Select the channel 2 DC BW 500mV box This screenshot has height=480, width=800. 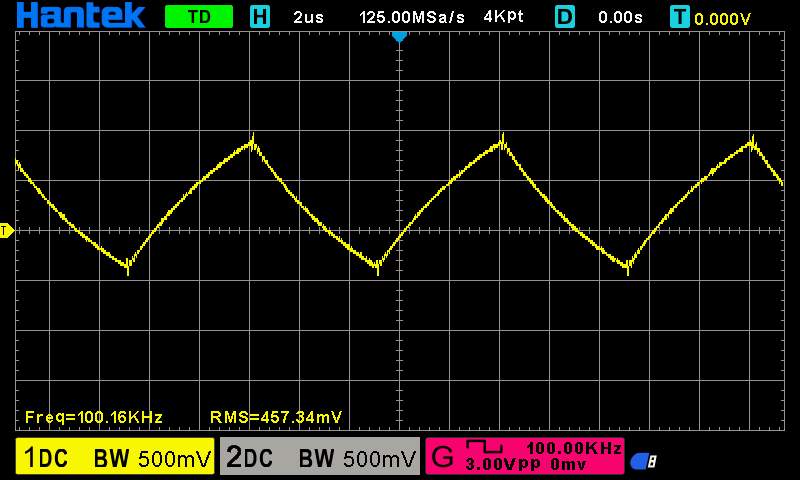point(320,457)
